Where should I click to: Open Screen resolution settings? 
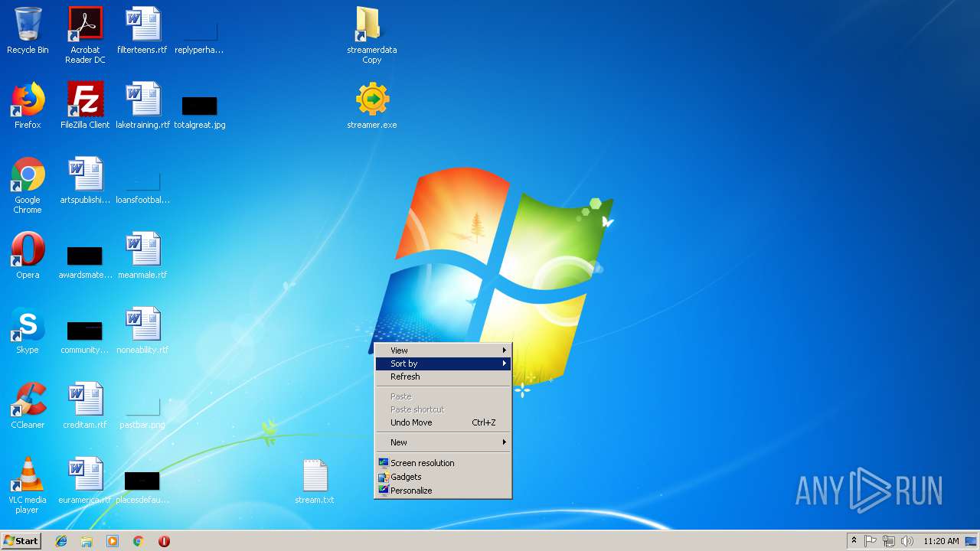click(443, 463)
